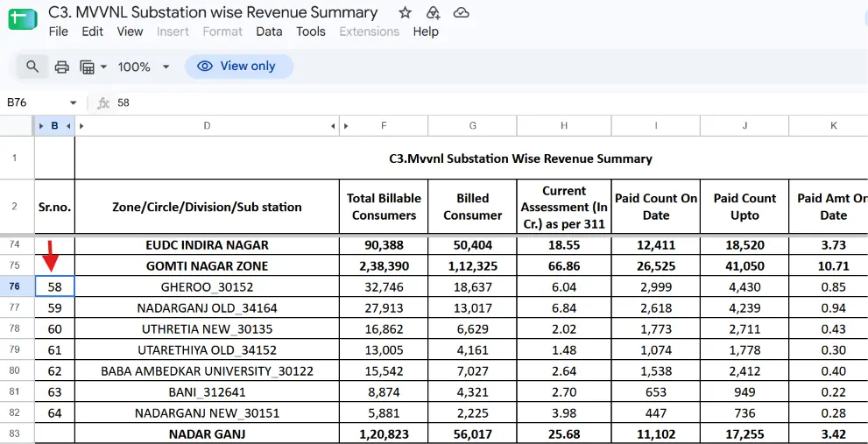The height and width of the screenshot is (444, 868).
Task: Open the Edit menu
Action: tap(93, 32)
